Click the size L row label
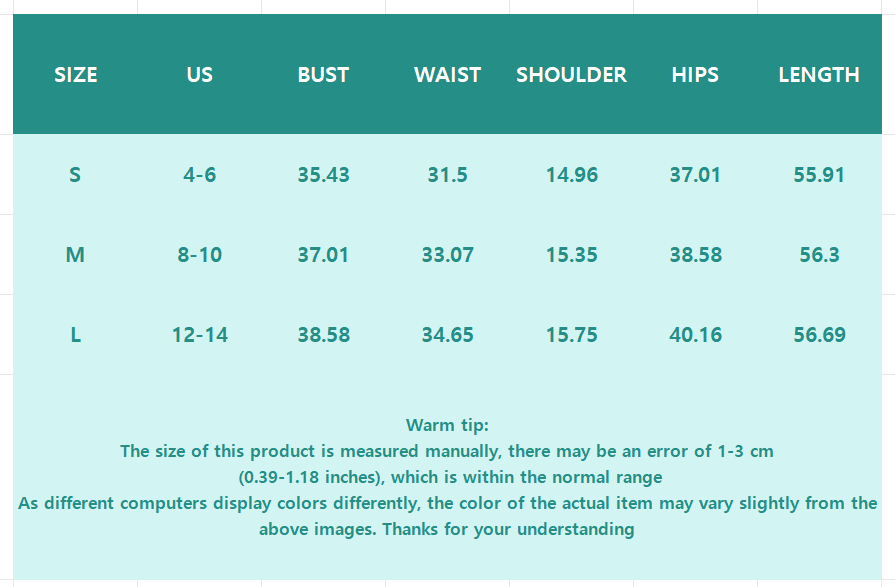895x587 pixels. point(75,335)
